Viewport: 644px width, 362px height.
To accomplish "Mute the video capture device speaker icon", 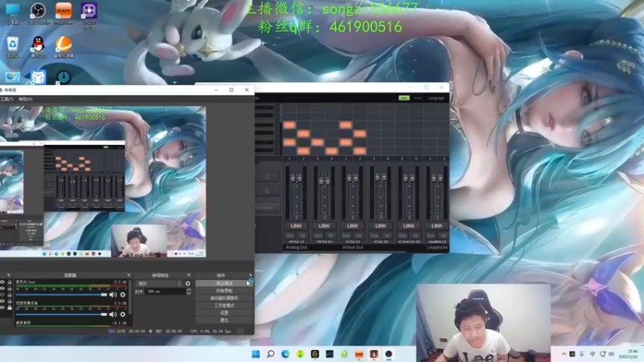I will point(113,315).
